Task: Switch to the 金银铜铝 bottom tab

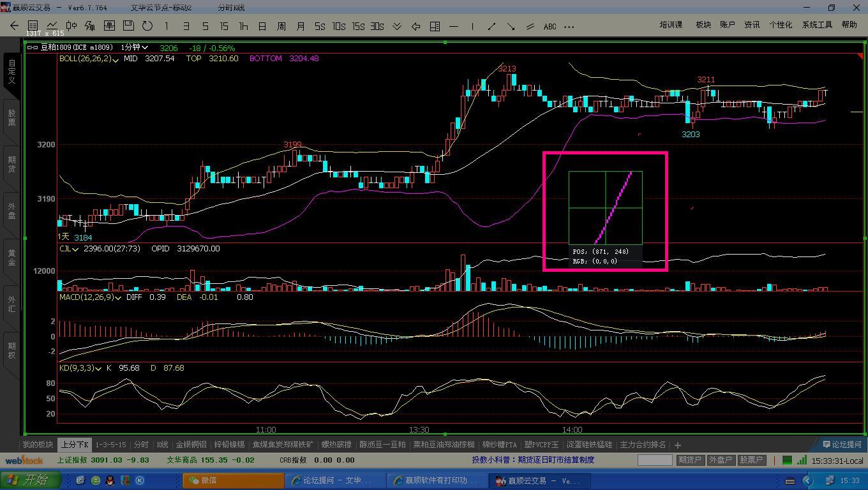Action: pyautogui.click(x=191, y=445)
